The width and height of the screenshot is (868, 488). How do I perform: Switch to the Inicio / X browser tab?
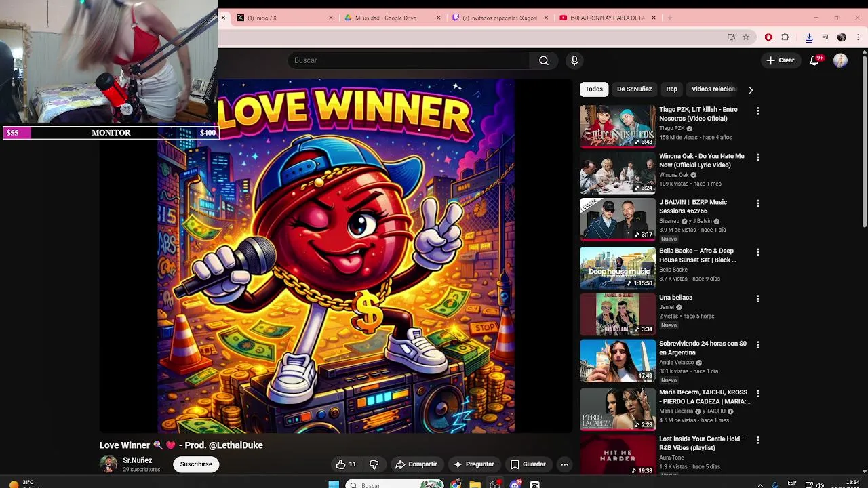pyautogui.click(x=285, y=18)
